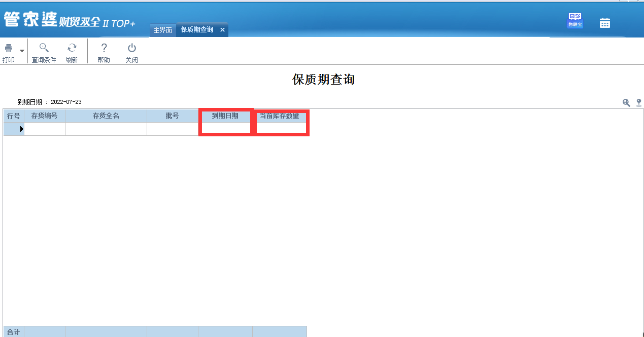644x337 pixels.
Task: Click the pin locator icon
Action: (639, 103)
